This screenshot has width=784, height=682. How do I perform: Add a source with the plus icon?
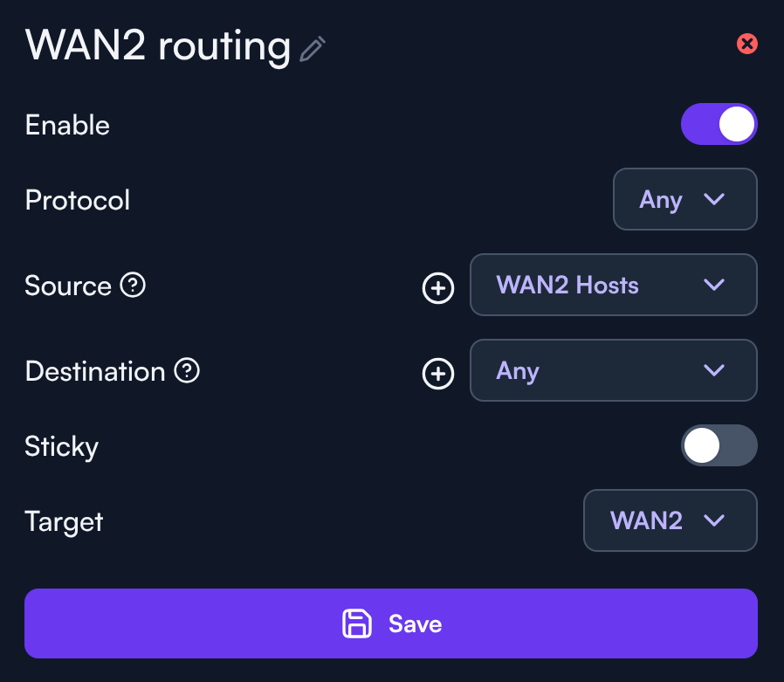438,288
